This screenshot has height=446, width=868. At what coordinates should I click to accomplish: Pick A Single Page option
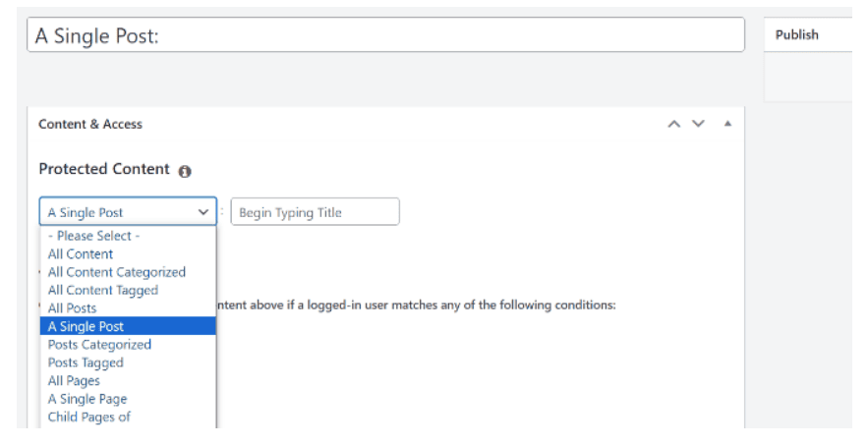pos(87,399)
